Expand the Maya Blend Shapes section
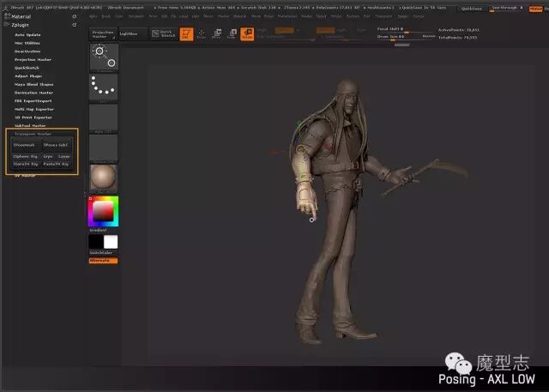The height and width of the screenshot is (392, 549). (x=34, y=85)
